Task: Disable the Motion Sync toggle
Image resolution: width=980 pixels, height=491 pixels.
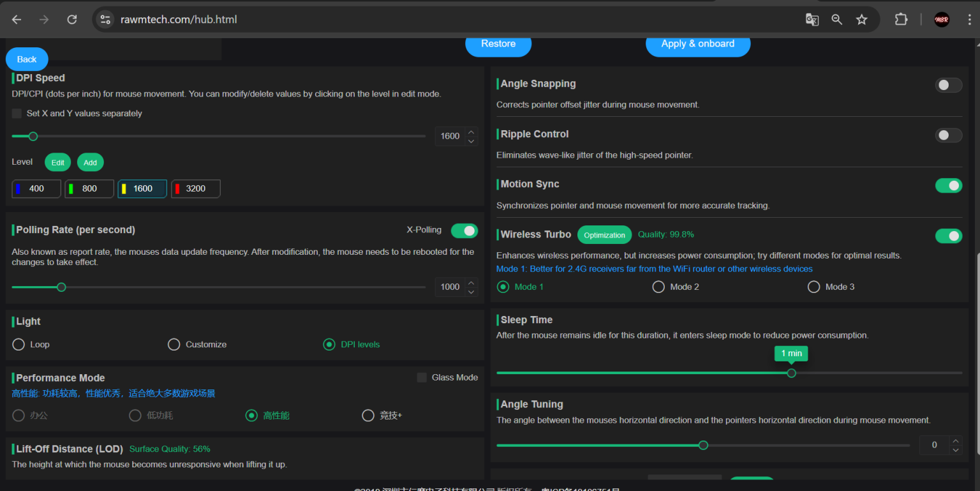Action: pos(948,185)
